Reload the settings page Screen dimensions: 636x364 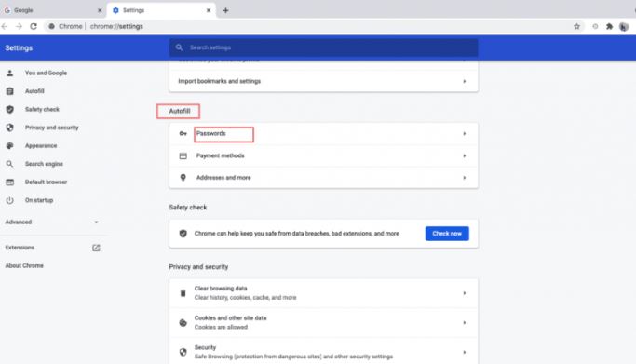(x=34, y=26)
